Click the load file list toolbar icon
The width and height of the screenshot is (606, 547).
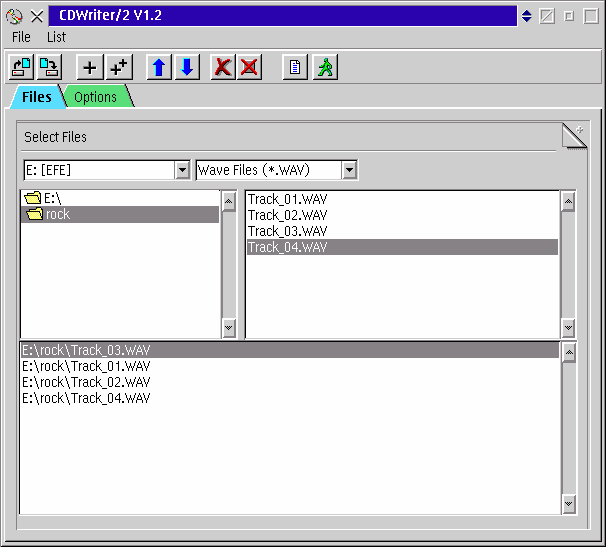point(22,68)
